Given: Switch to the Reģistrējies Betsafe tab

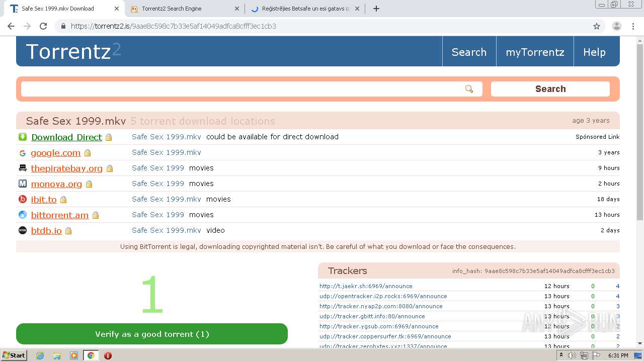Looking at the screenshot, I should (x=306, y=9).
